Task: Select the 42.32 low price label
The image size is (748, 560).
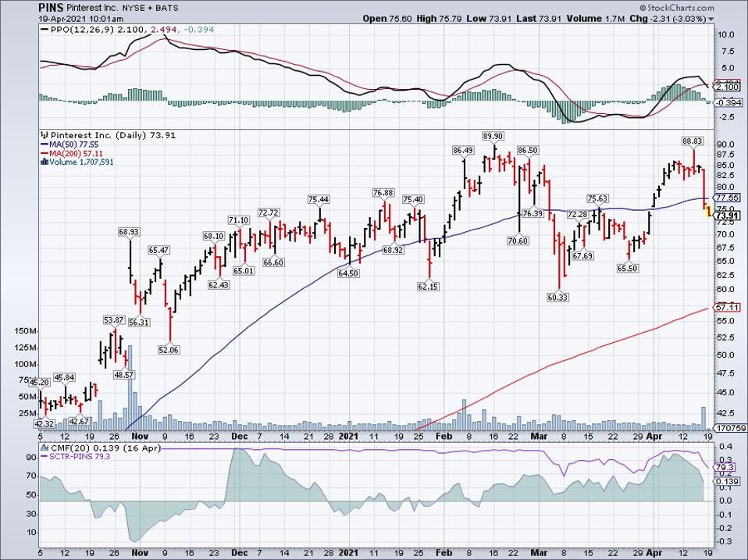Action: coord(44,423)
